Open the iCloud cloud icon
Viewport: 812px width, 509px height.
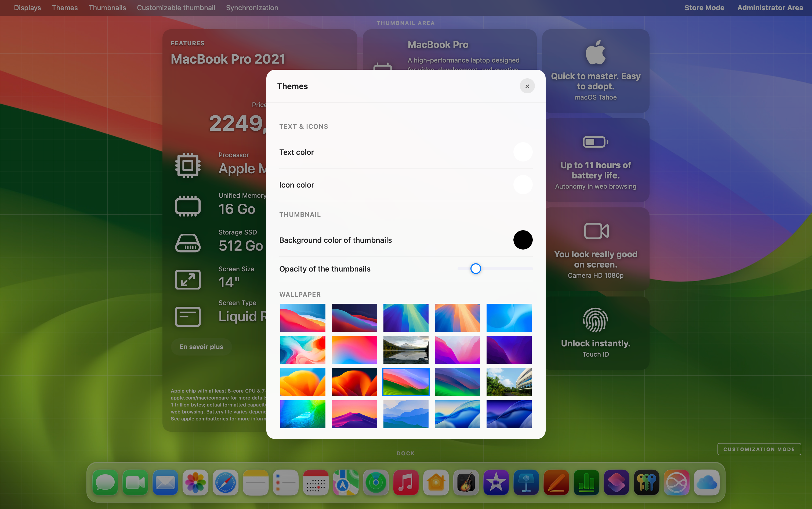(706, 482)
